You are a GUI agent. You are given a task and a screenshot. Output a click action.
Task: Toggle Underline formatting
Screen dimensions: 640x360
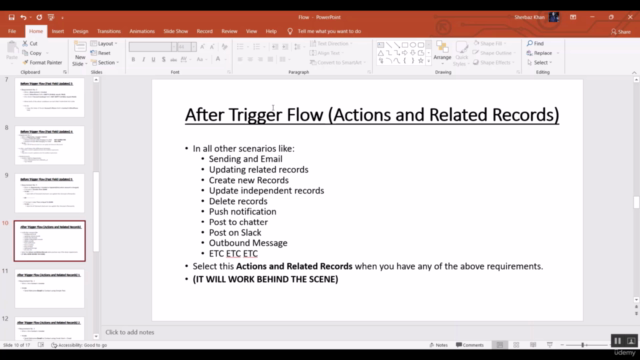point(153,60)
